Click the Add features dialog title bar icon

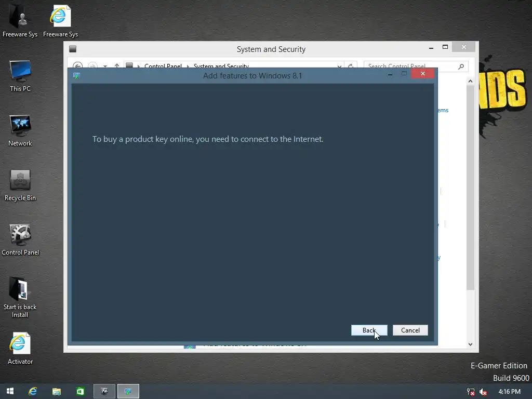(76, 76)
